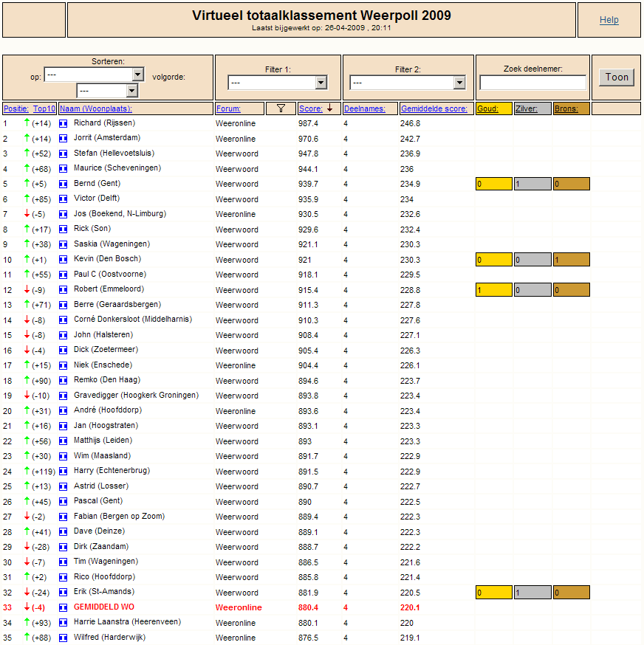This screenshot has width=644, height=645.
Task: Open the Sorteren op dropdown
Action: tap(95, 75)
